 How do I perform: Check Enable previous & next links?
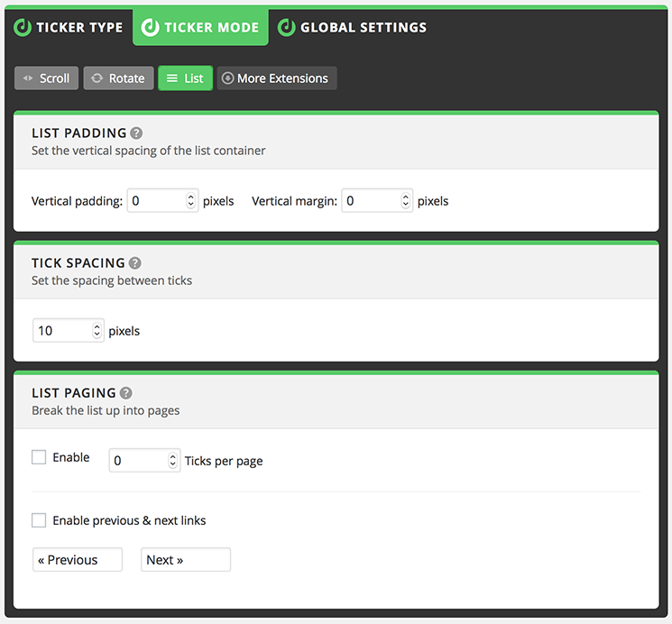point(39,520)
